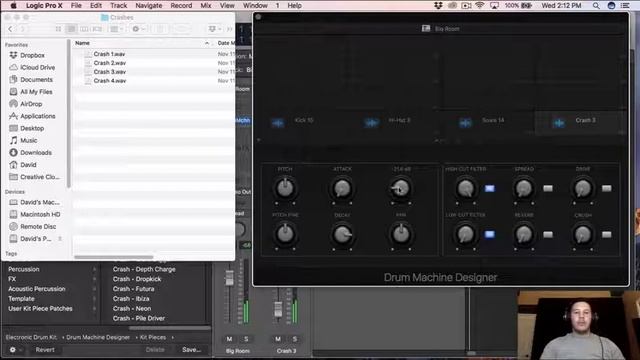Solo the Big Room channel strip

pos(246,339)
